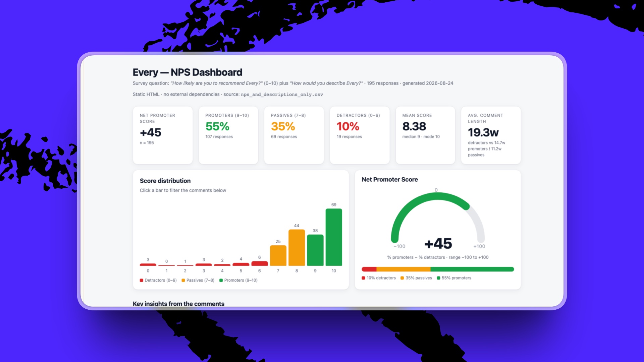Click the score 2 red bar
644x362 pixels.
(x=185, y=265)
